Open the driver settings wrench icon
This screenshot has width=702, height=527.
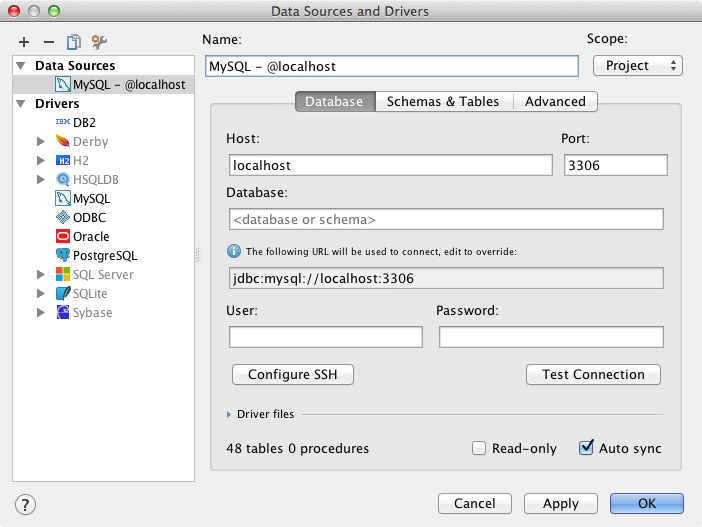pos(99,42)
